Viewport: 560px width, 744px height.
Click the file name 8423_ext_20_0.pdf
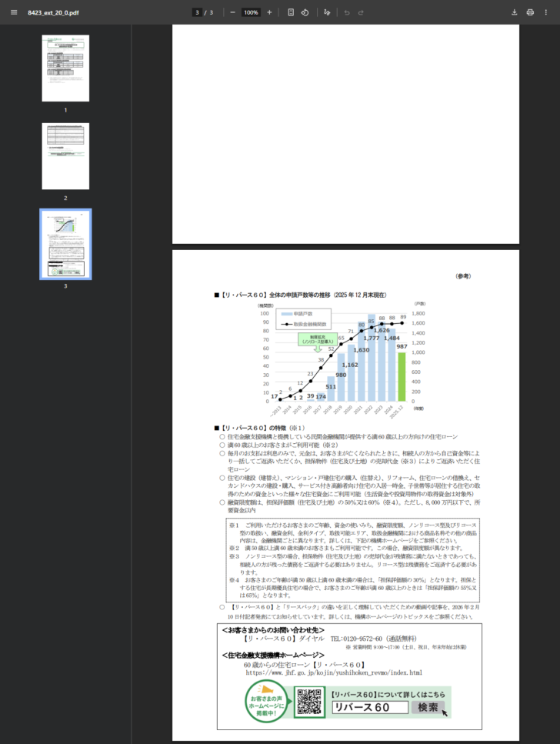click(53, 13)
